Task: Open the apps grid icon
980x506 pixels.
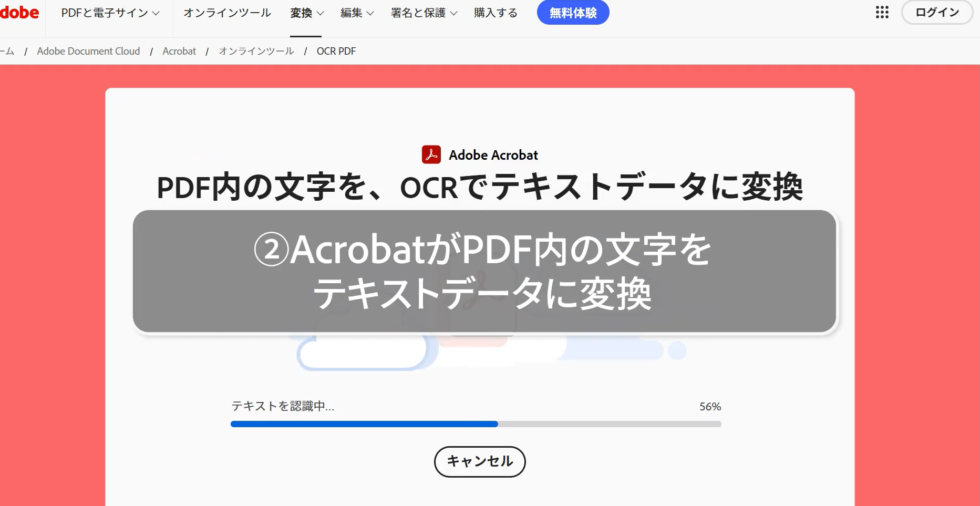Action: click(882, 13)
